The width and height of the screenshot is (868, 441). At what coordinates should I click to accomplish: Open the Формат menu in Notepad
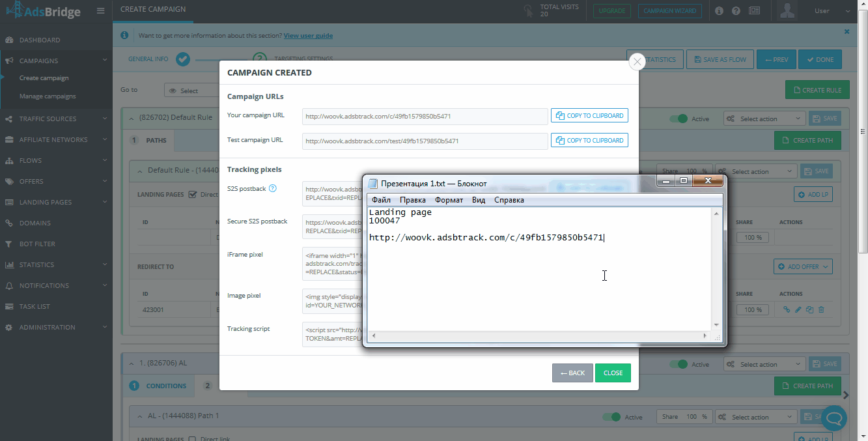click(x=449, y=200)
